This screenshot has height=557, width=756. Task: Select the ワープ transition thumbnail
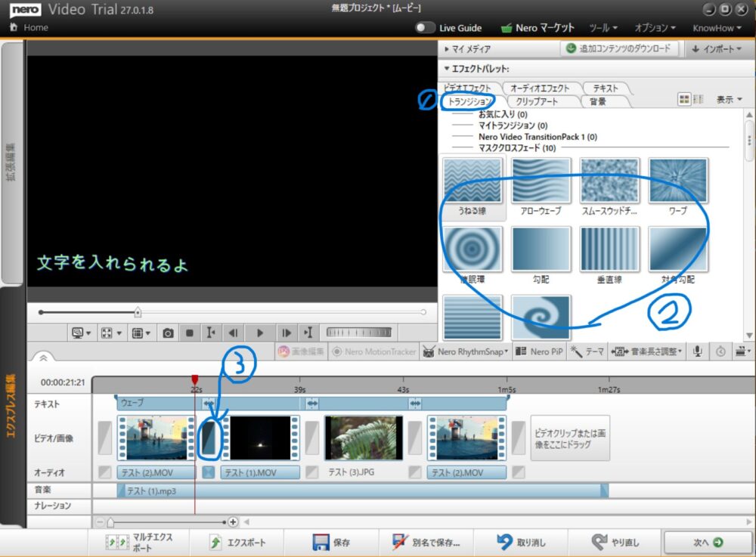click(678, 180)
